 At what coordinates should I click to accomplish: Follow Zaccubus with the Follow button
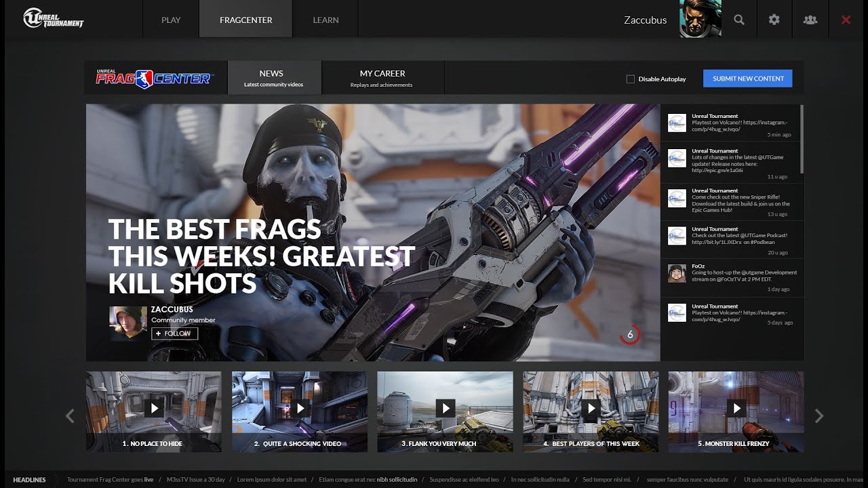[x=175, y=333]
